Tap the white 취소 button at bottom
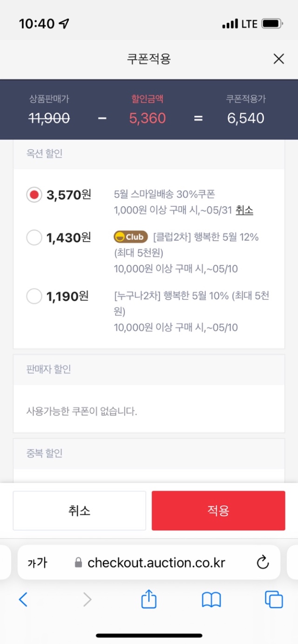Screen dimensions: 298x644 pyautogui.click(x=79, y=510)
